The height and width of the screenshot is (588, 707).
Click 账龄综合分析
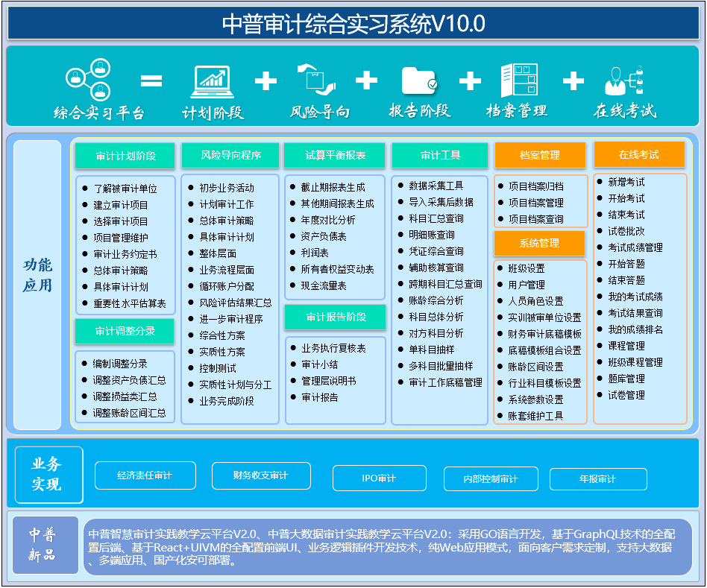[436, 300]
